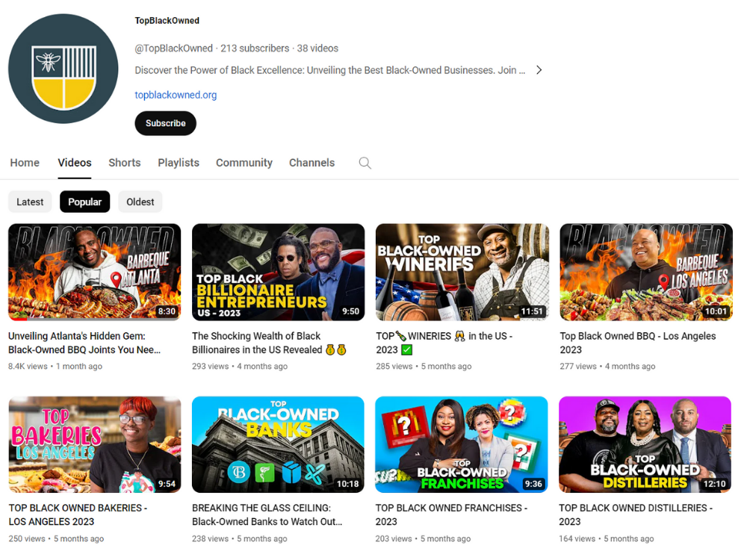Click the "8.4K views" text
Image resolution: width=747 pixels, height=560 pixels.
[x=28, y=366]
